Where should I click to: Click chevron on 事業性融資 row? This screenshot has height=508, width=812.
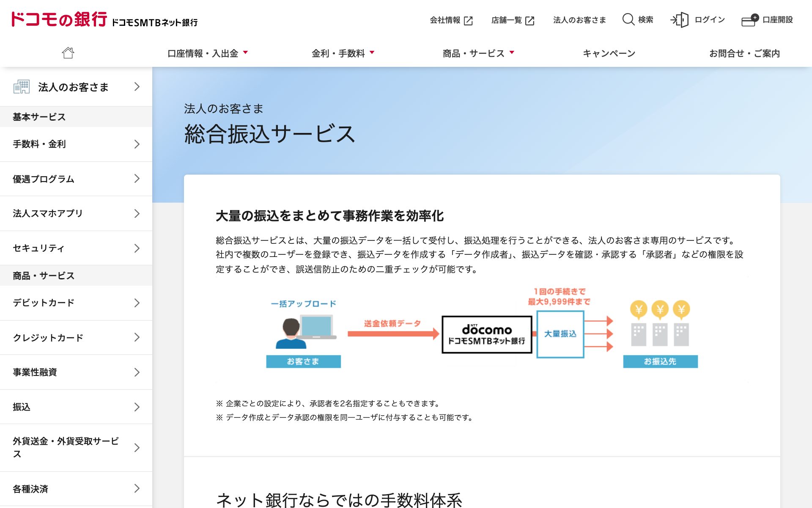137,373
